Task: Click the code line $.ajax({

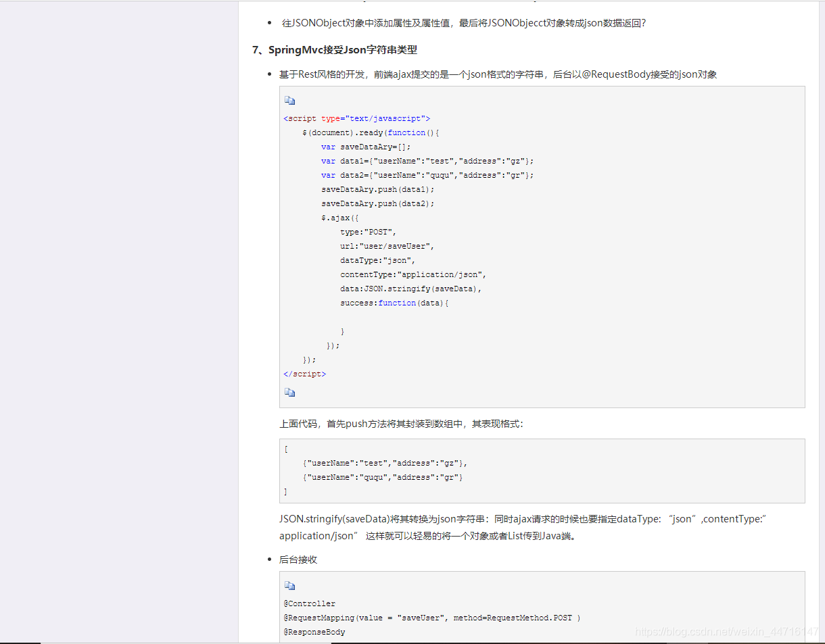Action: coord(340,218)
